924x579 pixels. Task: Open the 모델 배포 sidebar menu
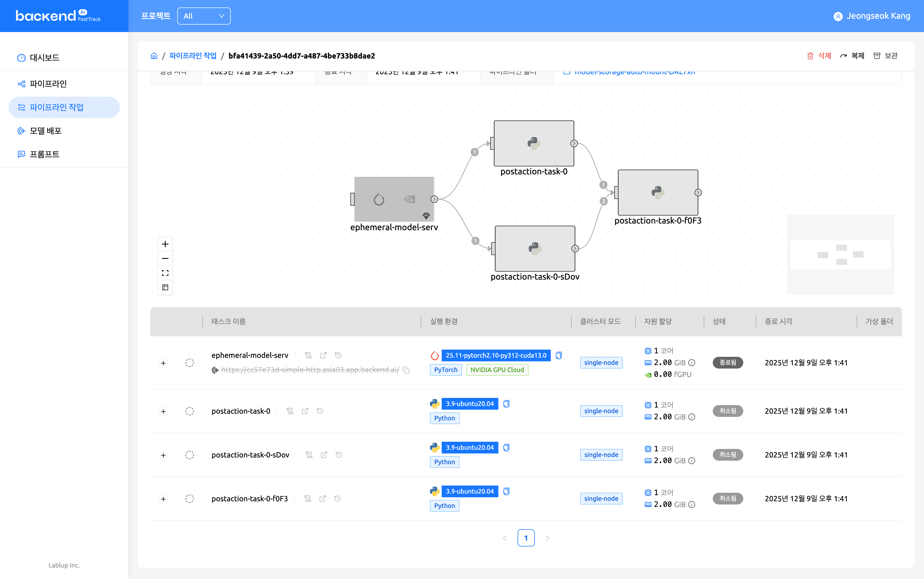point(46,131)
